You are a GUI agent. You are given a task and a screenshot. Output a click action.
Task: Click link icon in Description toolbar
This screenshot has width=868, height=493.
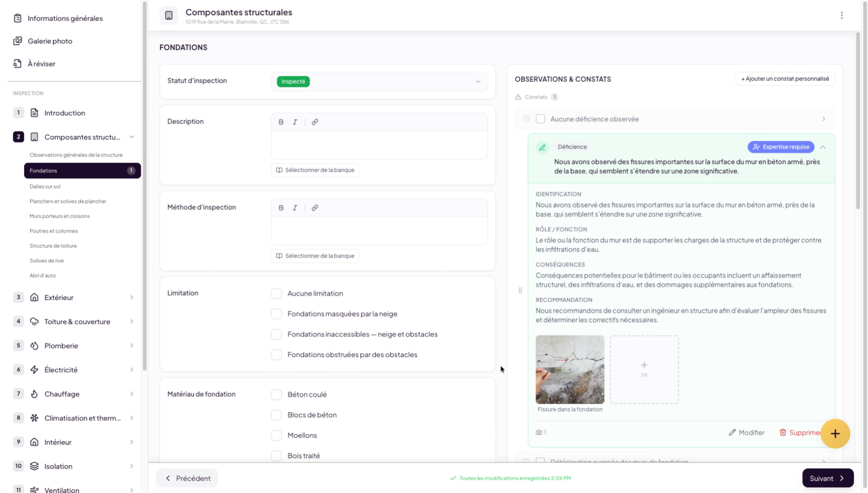(315, 122)
